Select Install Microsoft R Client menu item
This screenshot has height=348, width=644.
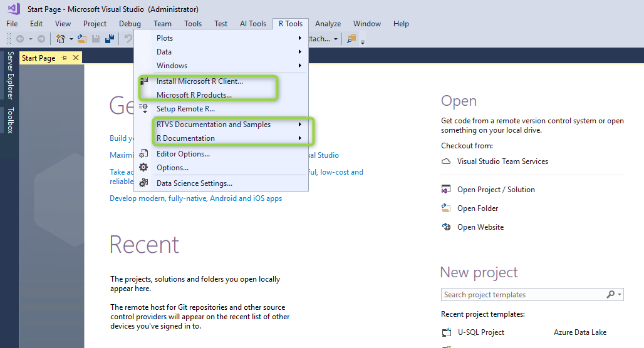coord(199,81)
